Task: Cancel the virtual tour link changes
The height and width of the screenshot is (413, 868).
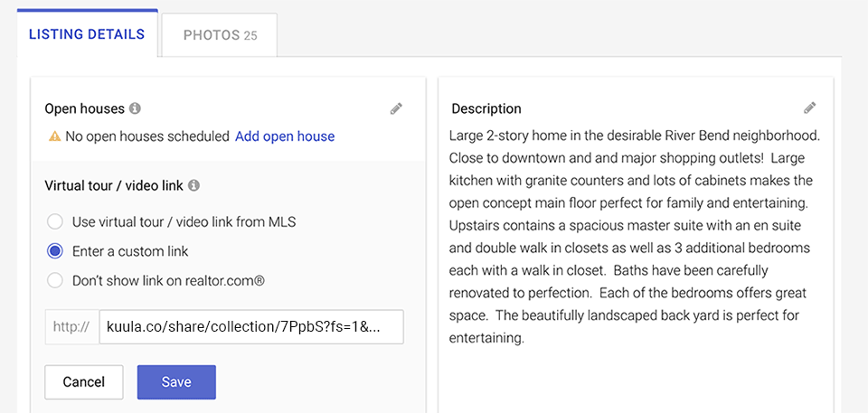Action: [x=83, y=382]
